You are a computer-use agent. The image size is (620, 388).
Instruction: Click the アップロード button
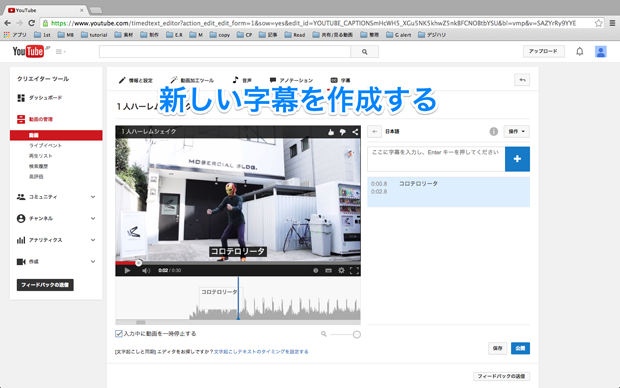[x=543, y=51]
